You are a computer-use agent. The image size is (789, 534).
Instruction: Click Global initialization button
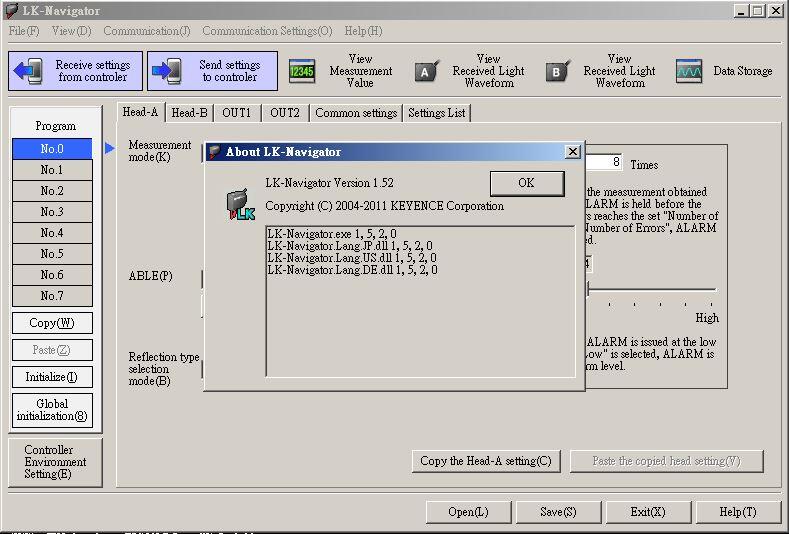point(52,410)
